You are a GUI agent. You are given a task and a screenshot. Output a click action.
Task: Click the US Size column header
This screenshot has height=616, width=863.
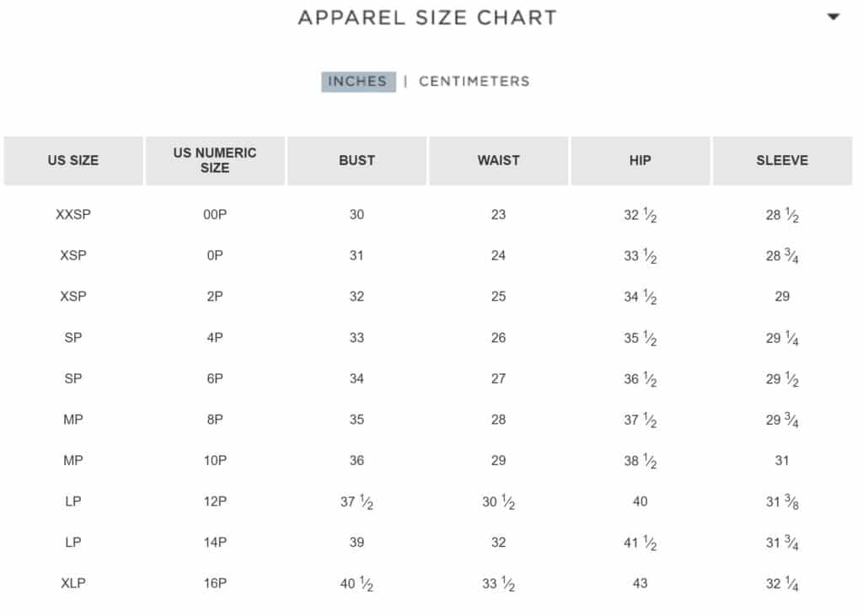(x=73, y=160)
